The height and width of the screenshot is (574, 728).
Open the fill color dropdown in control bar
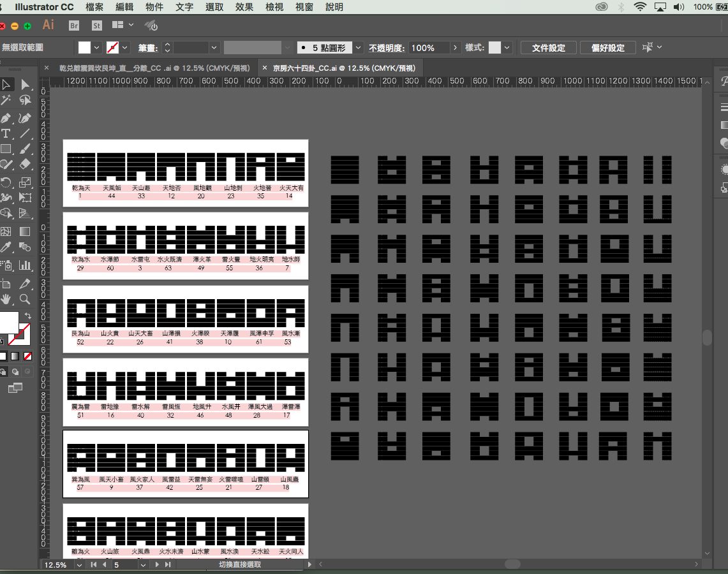96,47
